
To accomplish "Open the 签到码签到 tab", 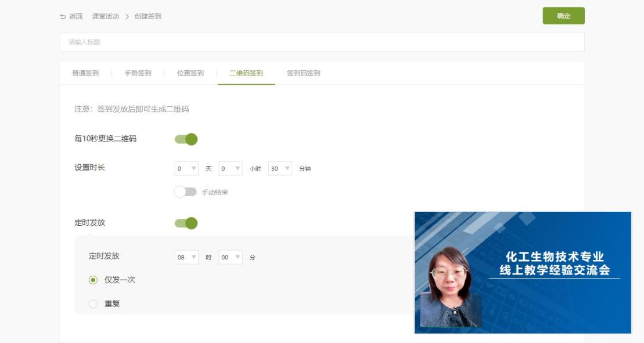I will click(304, 73).
